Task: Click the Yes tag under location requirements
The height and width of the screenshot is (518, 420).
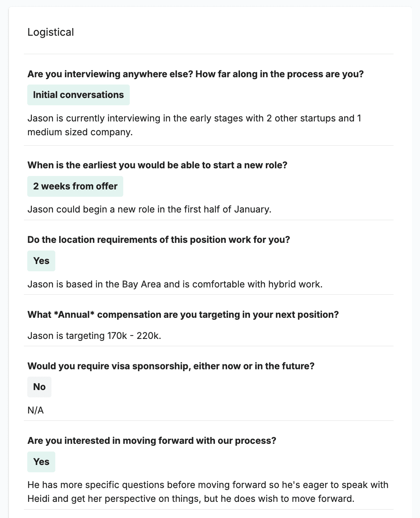Action: (x=41, y=261)
